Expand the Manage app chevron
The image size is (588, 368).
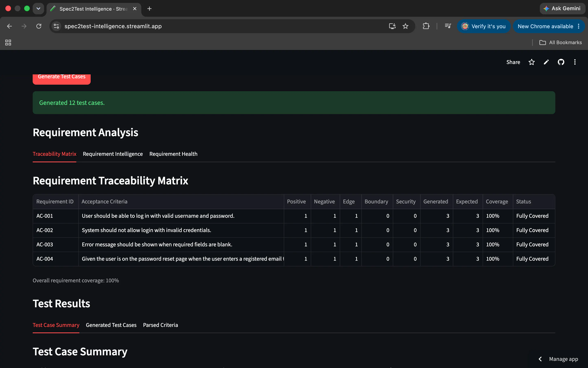click(540, 359)
